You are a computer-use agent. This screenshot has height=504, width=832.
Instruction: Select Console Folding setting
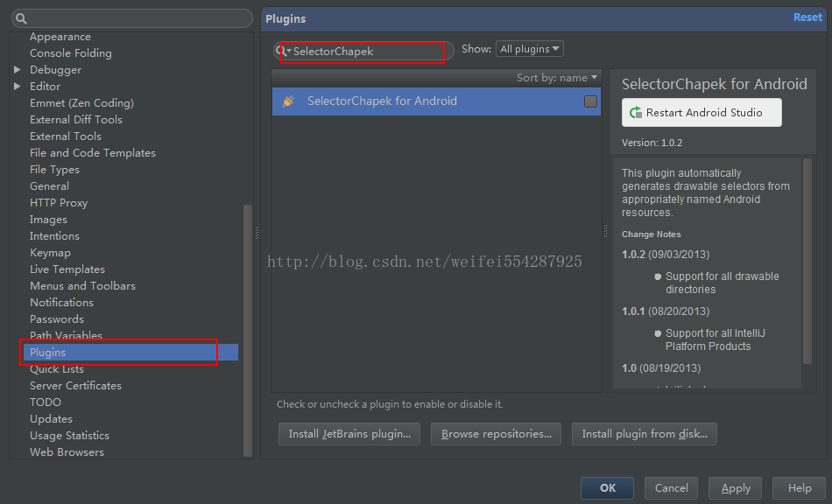[71, 53]
